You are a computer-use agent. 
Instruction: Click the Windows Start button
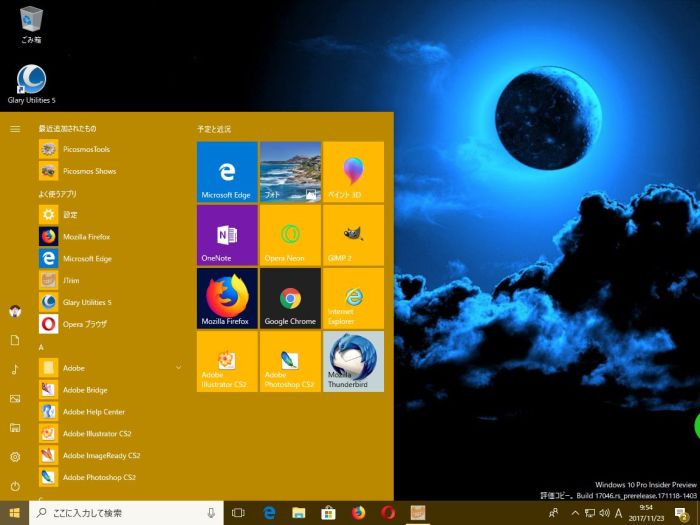(14, 513)
